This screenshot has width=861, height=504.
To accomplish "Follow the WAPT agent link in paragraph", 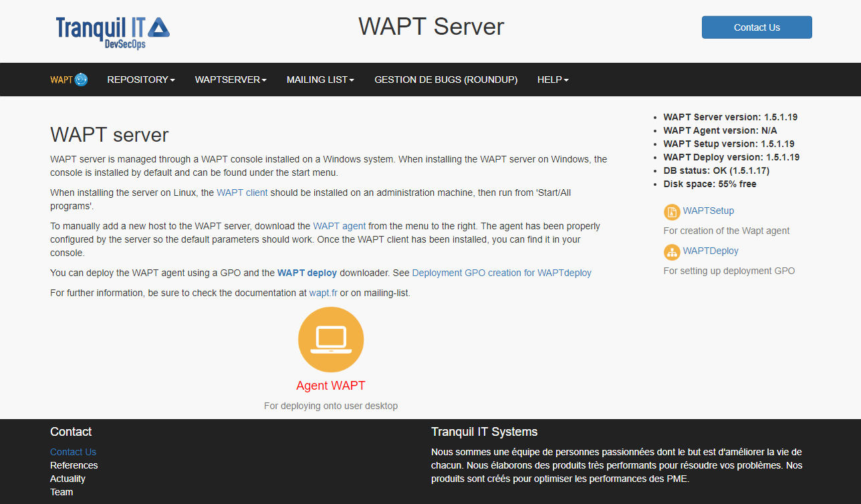I will pos(340,226).
